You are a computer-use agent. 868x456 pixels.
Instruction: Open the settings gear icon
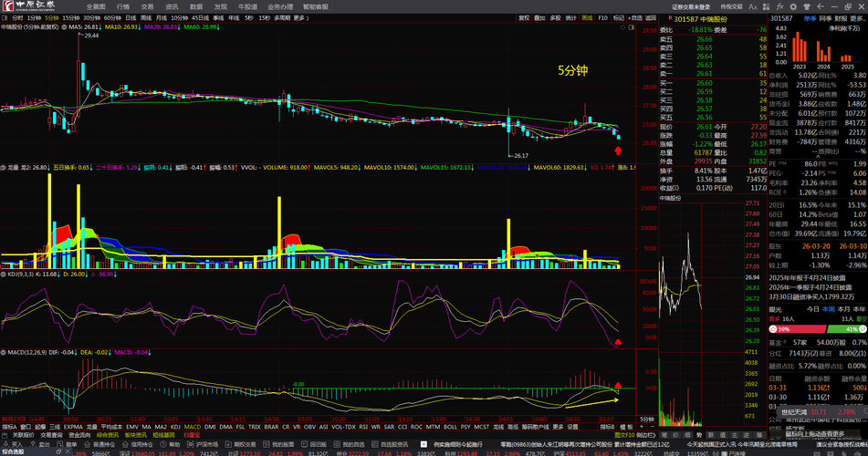793,6
